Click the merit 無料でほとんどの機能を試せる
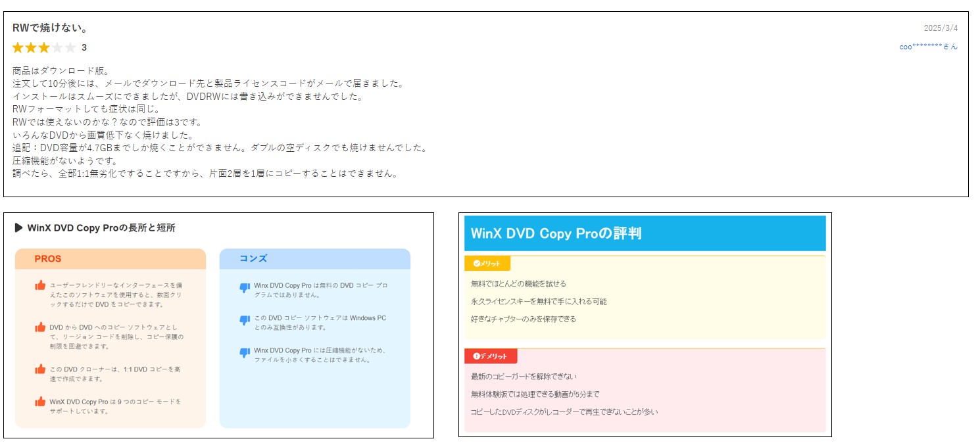The image size is (980, 445). pyautogui.click(x=519, y=284)
